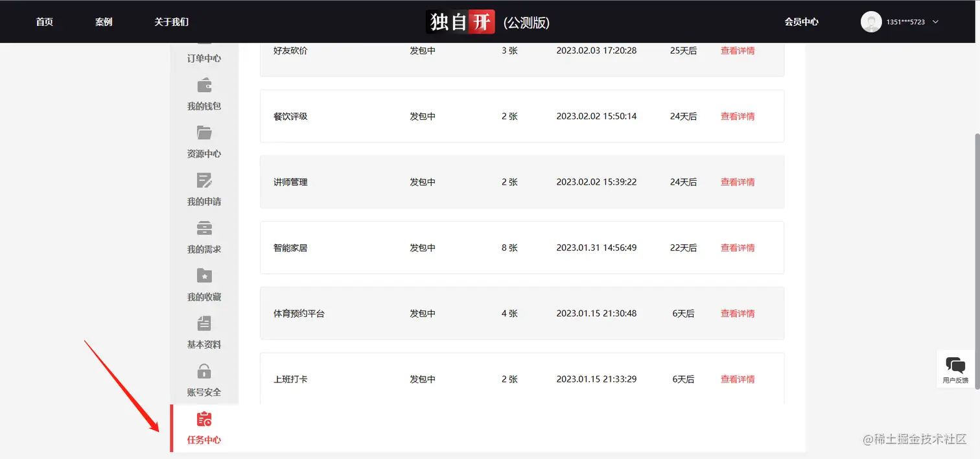The image size is (980, 459).
Task: Select the 任务中心 clipboard icon
Action: pos(204,419)
